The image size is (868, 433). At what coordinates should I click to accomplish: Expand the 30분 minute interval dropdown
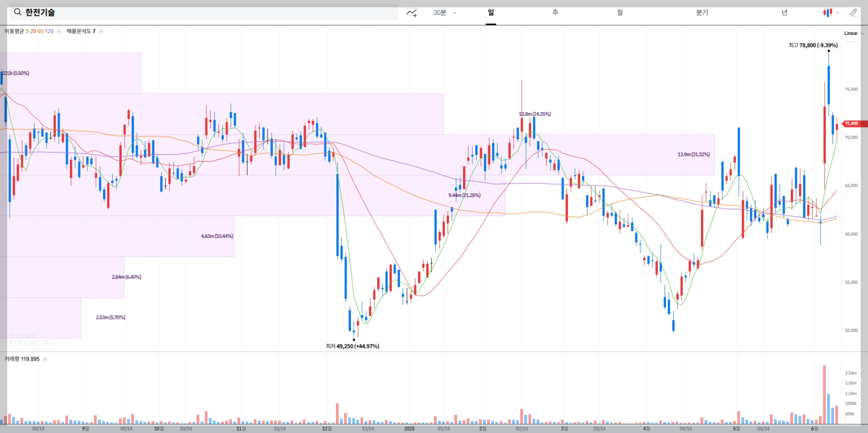[x=445, y=13]
